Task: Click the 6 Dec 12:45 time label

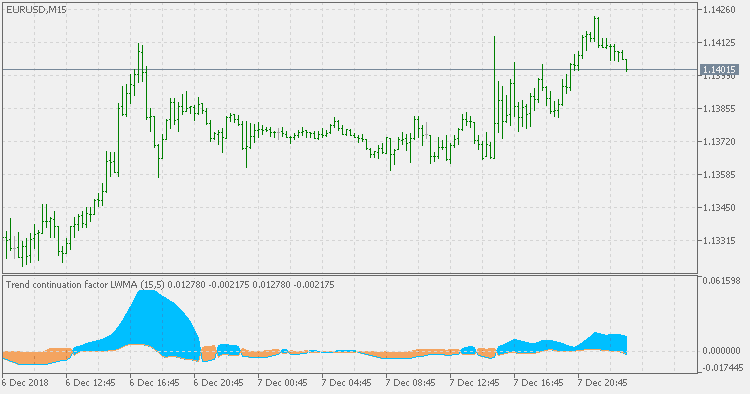Action: coord(90,383)
